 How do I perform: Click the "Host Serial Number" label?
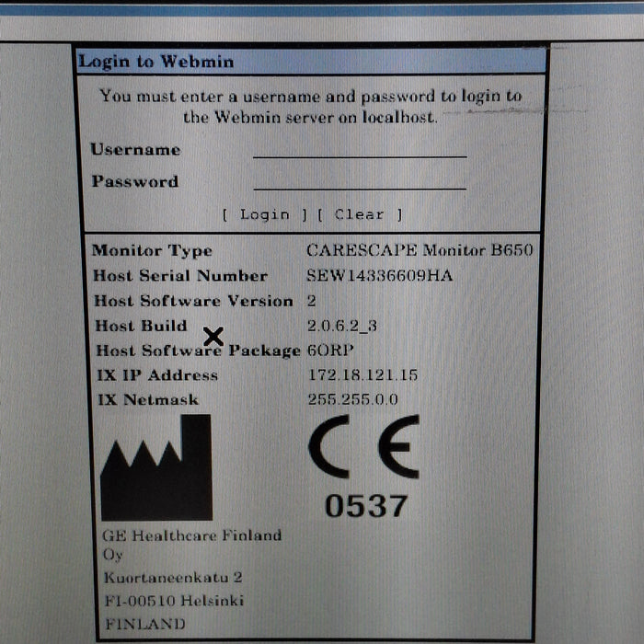click(x=180, y=276)
